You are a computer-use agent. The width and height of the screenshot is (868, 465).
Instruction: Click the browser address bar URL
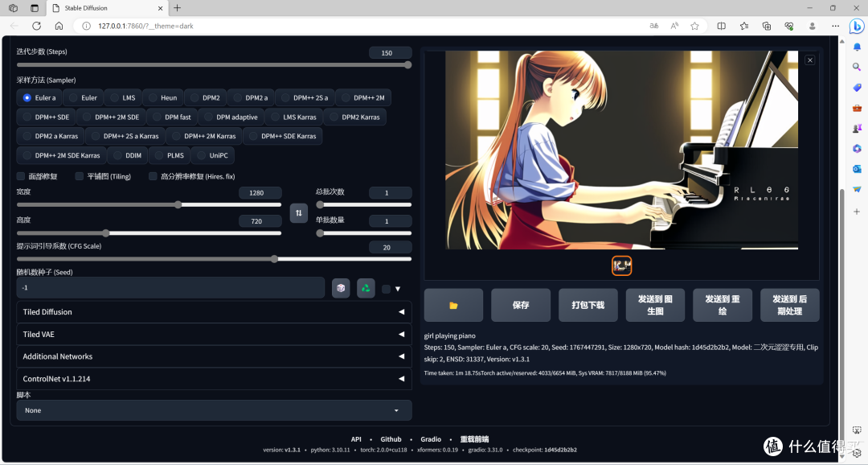[145, 26]
